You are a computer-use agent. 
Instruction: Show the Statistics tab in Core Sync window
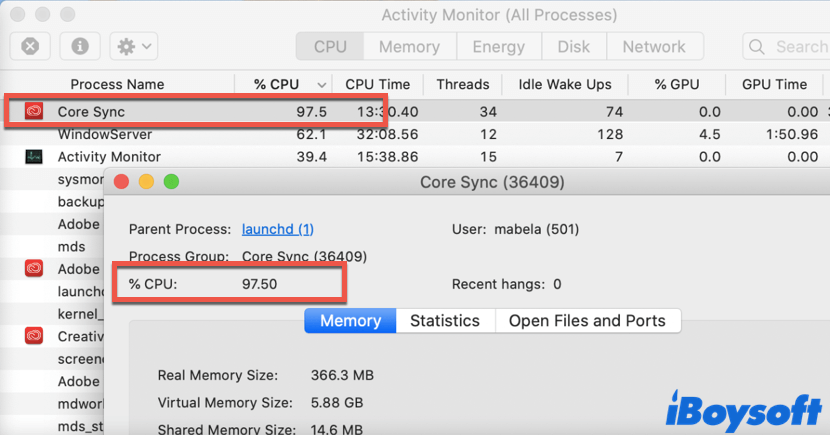(x=445, y=321)
